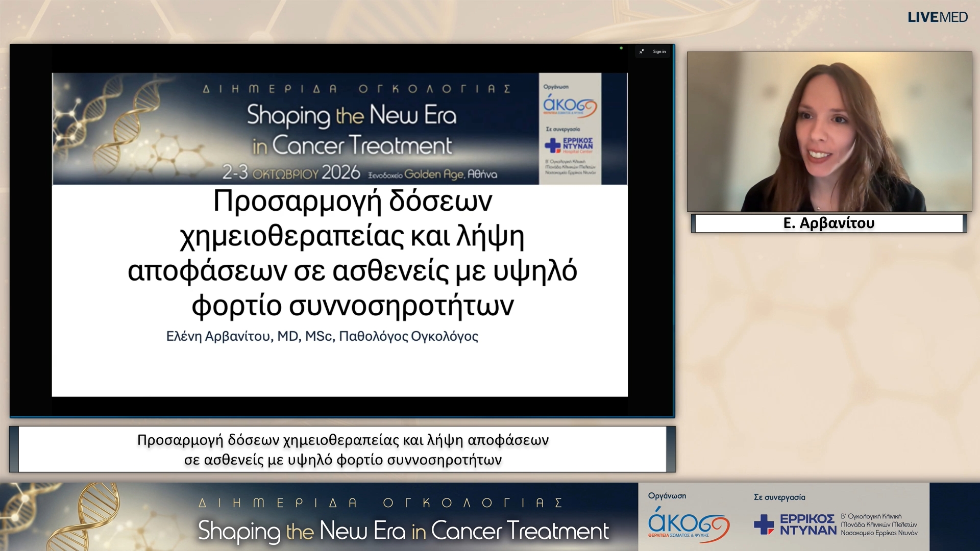
Task: Click the Shaping the New Era heading on the slide
Action: pos(352,130)
